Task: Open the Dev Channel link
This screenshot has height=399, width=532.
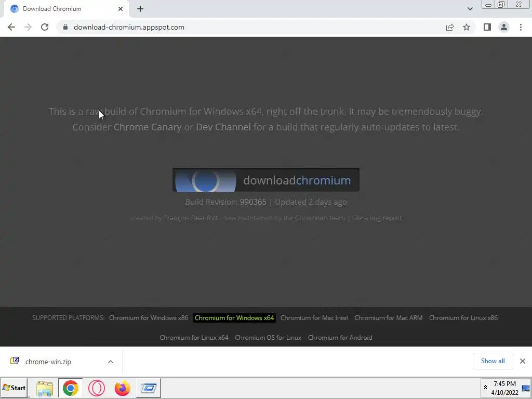Action: tap(223, 127)
